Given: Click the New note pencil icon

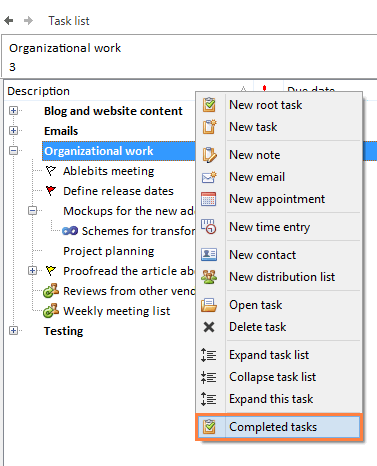Looking at the screenshot, I should pyautogui.click(x=209, y=155).
